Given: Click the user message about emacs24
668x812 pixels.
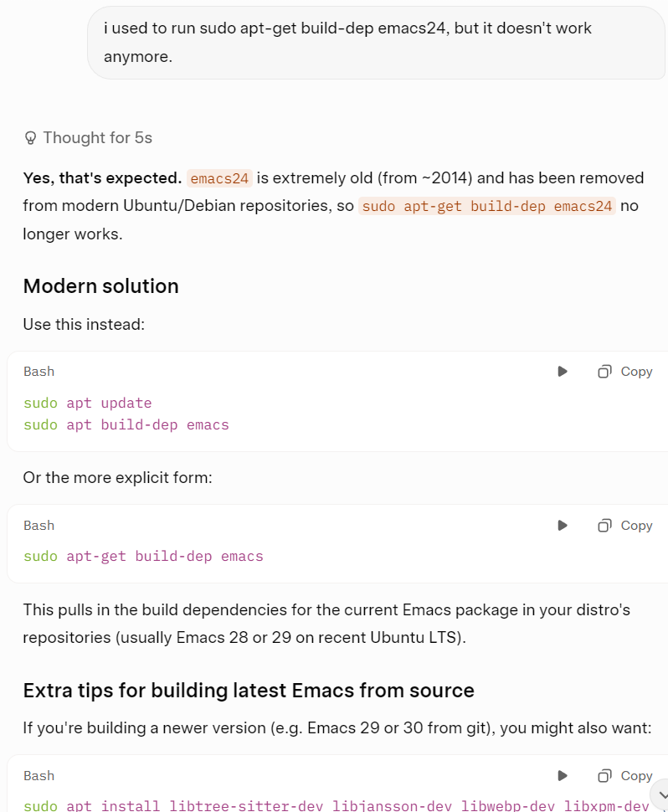Looking at the screenshot, I should click(x=377, y=43).
